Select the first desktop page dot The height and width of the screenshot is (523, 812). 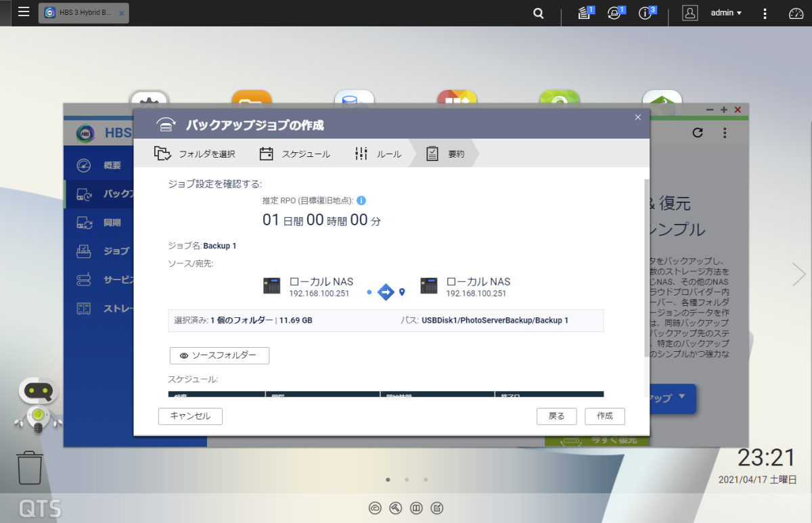pyautogui.click(x=388, y=480)
